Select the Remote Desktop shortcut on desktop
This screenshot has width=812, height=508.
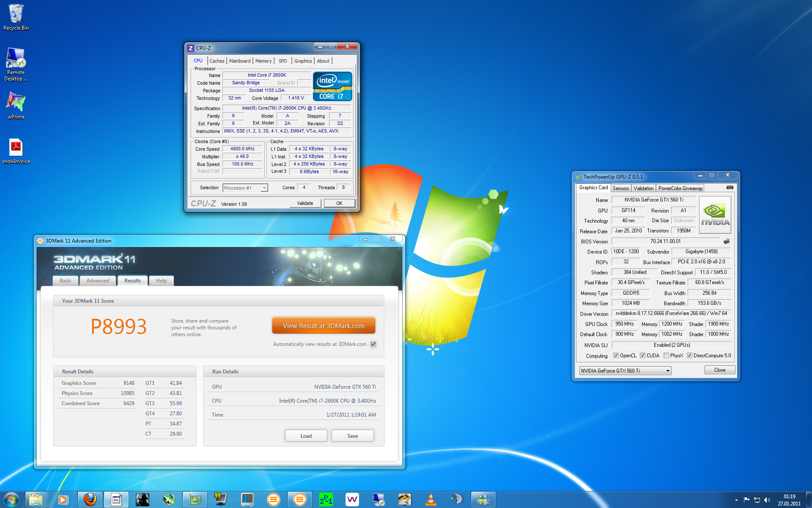pyautogui.click(x=16, y=64)
